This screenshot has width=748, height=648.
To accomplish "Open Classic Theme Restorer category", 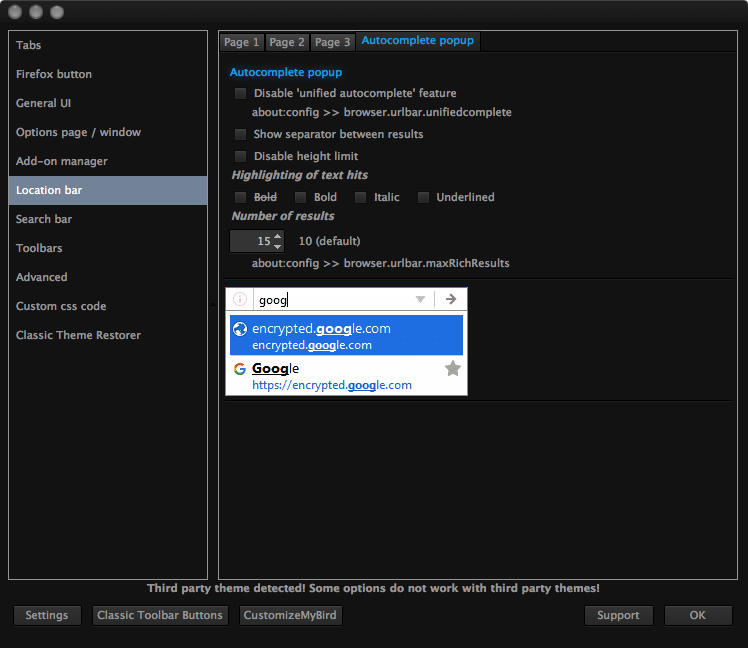I will 108,335.
